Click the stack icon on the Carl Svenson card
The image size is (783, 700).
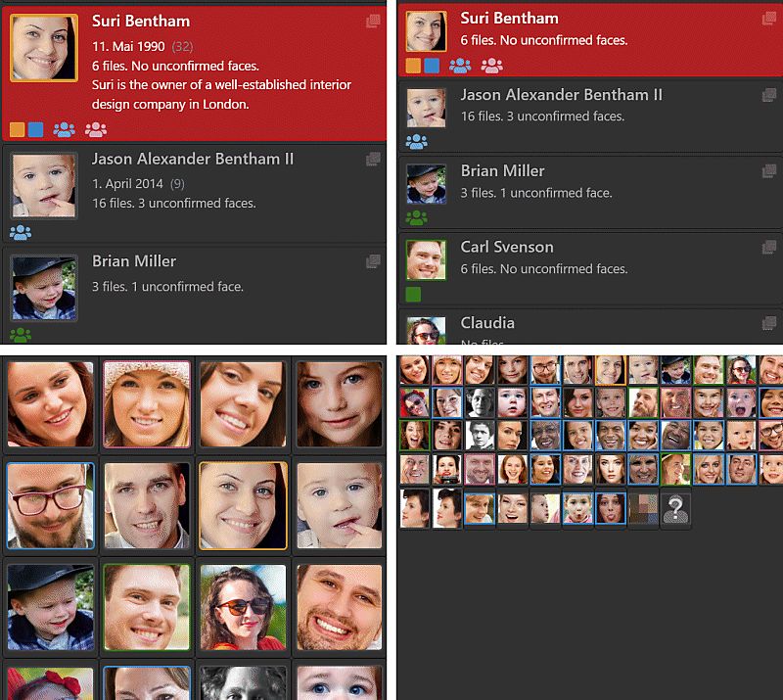coord(769,247)
